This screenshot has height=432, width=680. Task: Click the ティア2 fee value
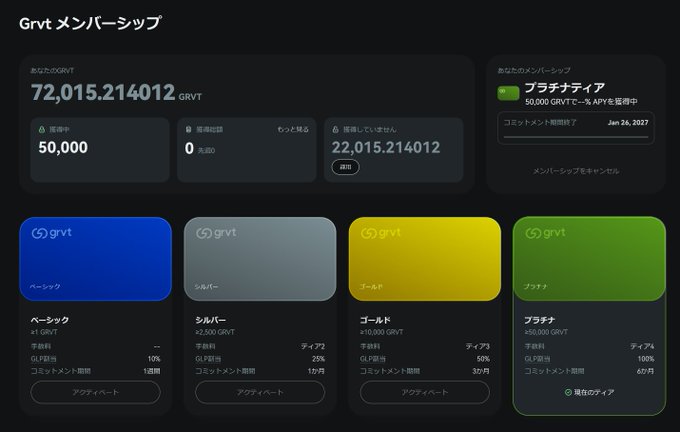(313, 347)
